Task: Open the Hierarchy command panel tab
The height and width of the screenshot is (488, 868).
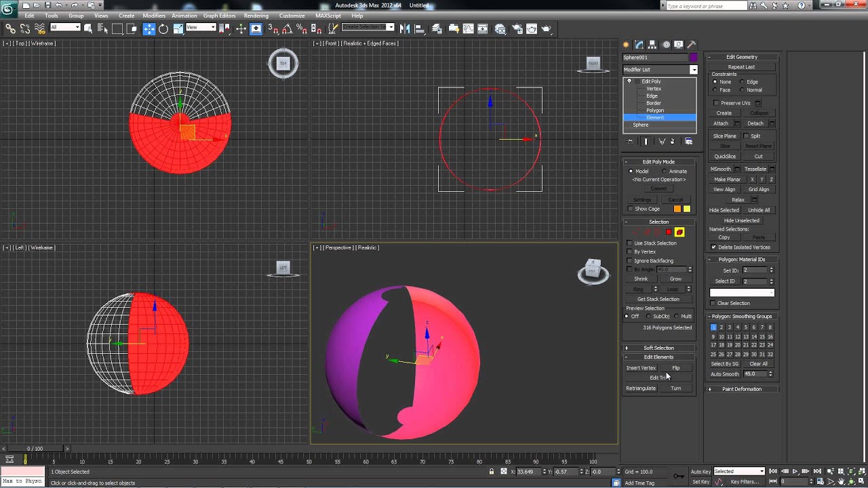Action: pos(652,45)
